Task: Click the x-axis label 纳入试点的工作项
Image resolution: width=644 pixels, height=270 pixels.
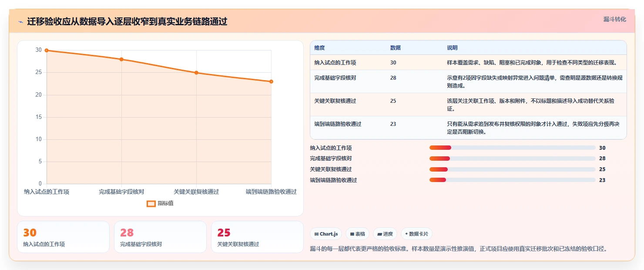Action: [x=47, y=192]
